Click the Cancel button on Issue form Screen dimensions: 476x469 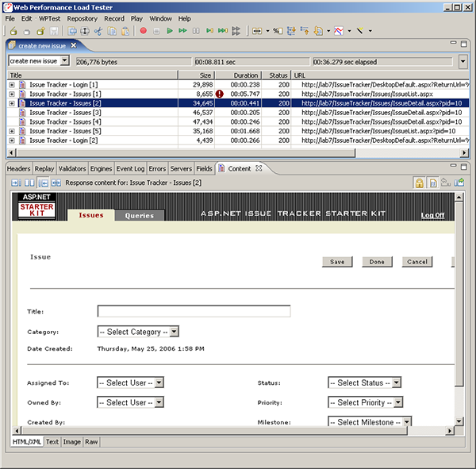417,262
